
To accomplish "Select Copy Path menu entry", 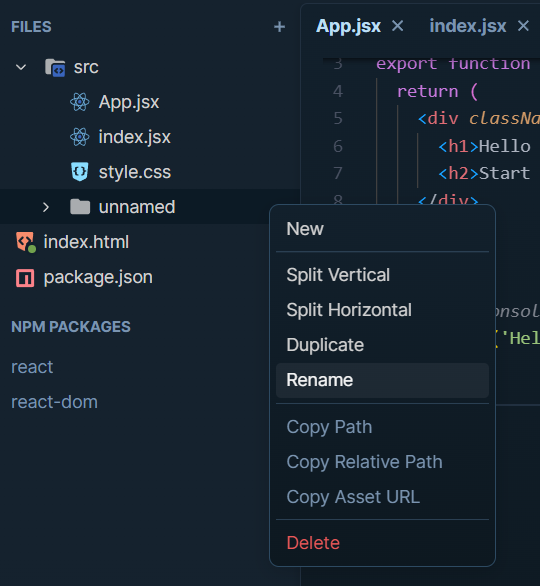I will pyautogui.click(x=382, y=427).
